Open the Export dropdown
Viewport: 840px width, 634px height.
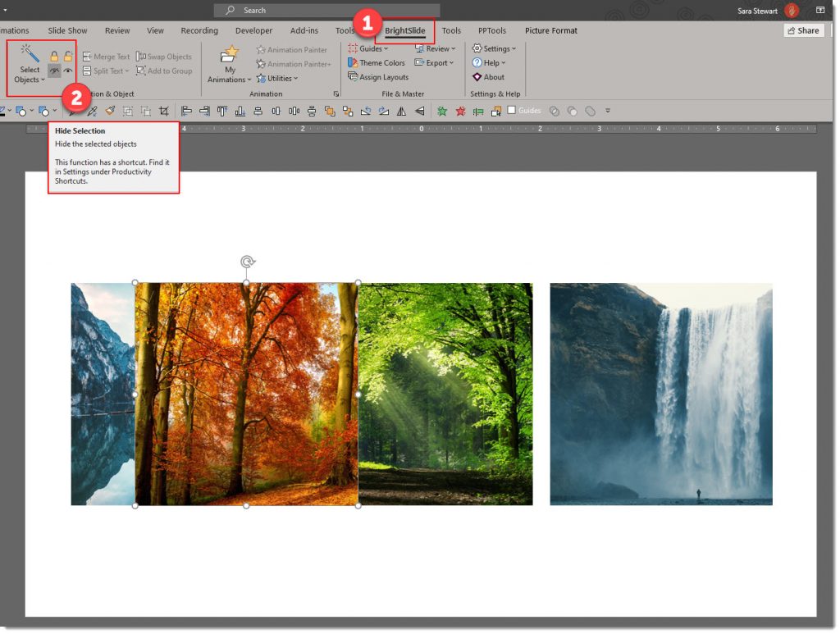[x=437, y=62]
